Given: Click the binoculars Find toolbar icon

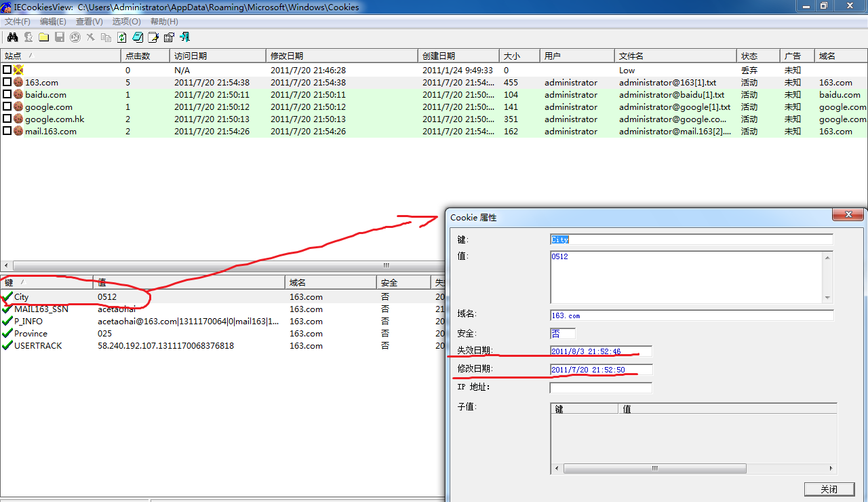Looking at the screenshot, I should (12, 37).
